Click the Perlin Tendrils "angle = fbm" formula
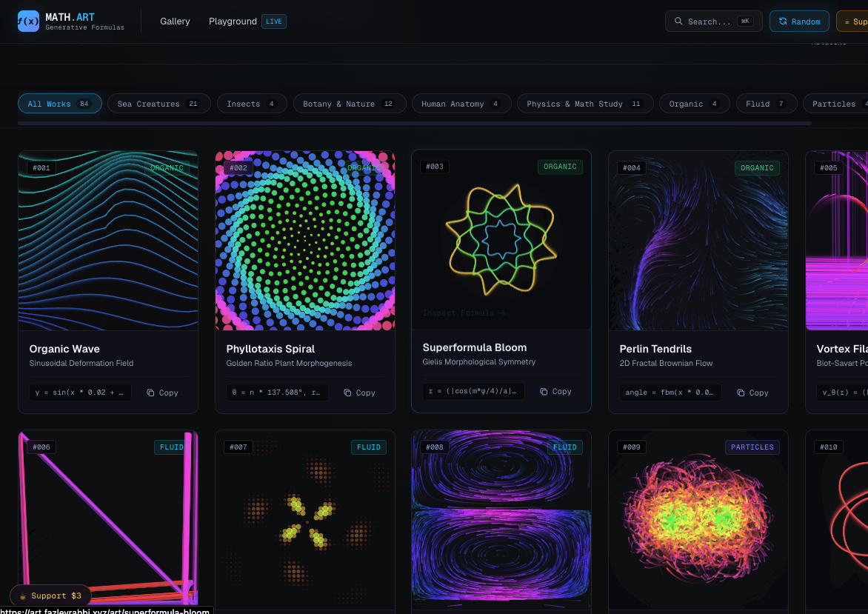Screen dimensions: 868x614 click(670, 393)
